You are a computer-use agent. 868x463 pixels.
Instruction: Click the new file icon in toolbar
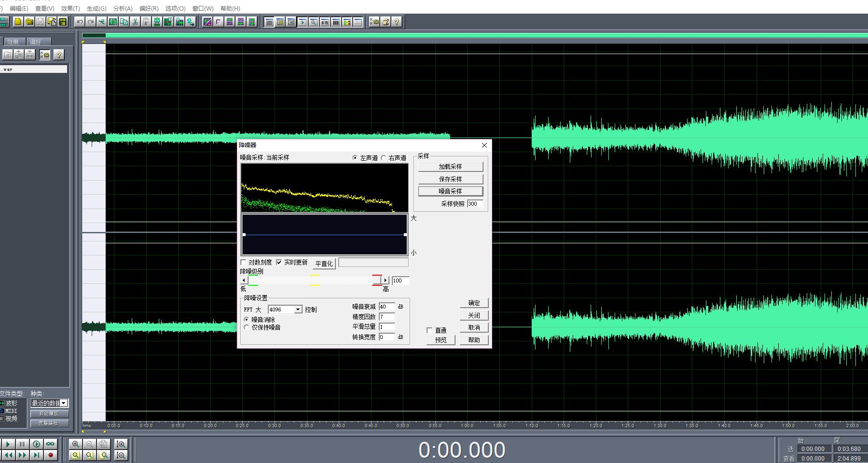pyautogui.click(x=18, y=22)
